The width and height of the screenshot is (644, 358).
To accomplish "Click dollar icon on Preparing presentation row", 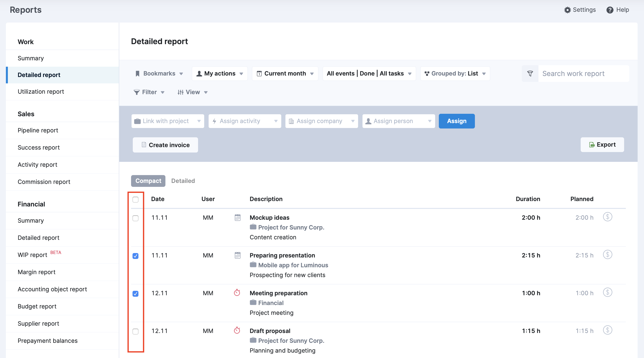I will point(607,255).
